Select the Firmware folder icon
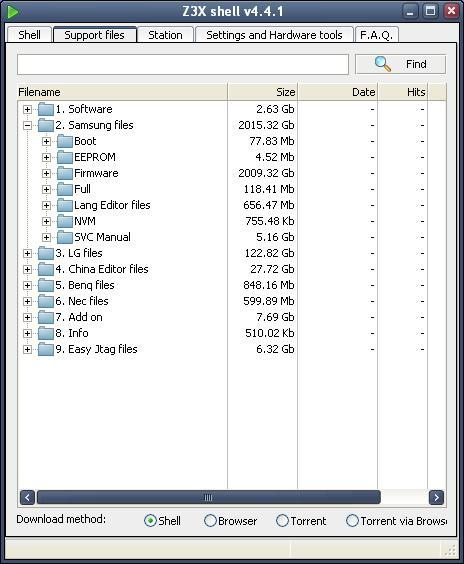Screen dimensions: 464x564 [x=65, y=173]
